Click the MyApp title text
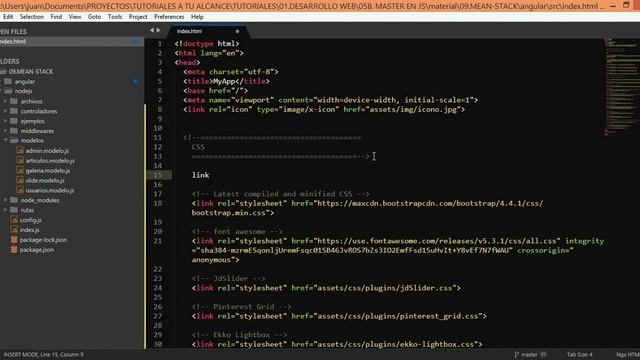640x360 pixels. click(x=224, y=81)
